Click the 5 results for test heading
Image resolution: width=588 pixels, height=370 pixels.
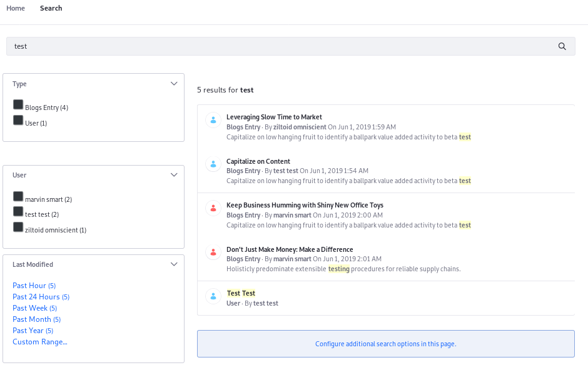(x=225, y=90)
